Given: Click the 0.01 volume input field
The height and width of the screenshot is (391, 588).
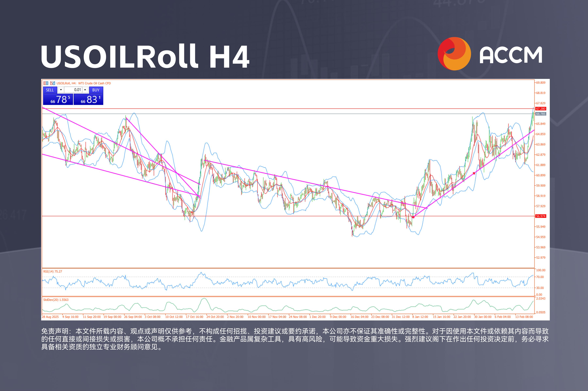Looking at the screenshot, I should [x=73, y=90].
